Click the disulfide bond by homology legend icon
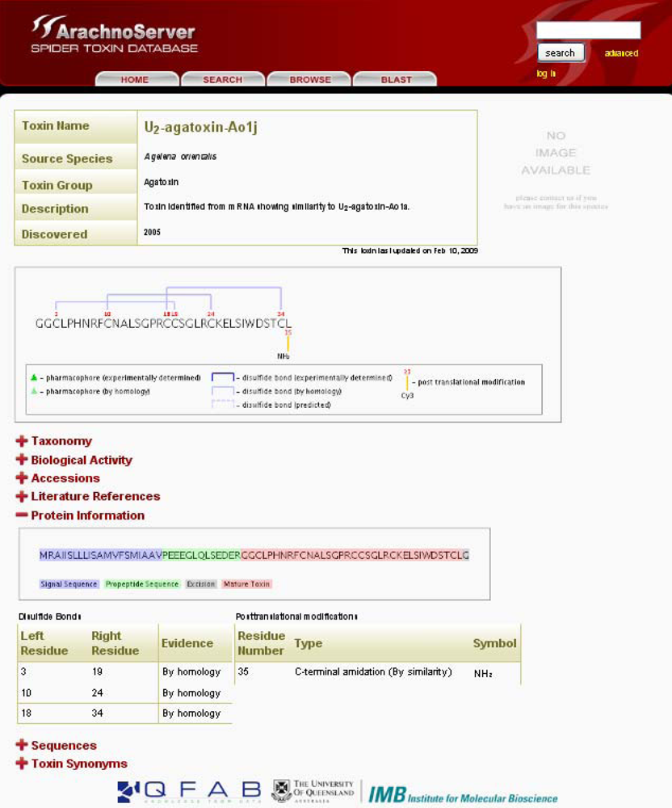Image resolution: width=672 pixels, height=808 pixels. coord(223,391)
